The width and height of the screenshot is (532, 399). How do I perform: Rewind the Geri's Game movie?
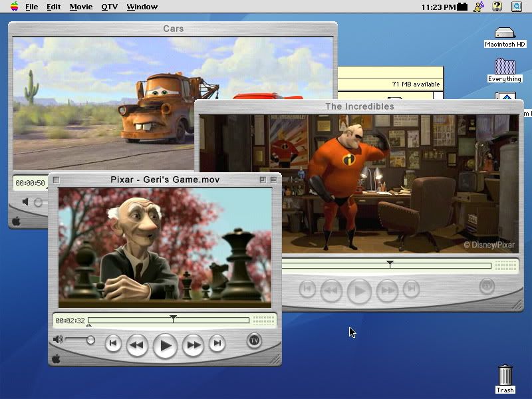(137, 345)
